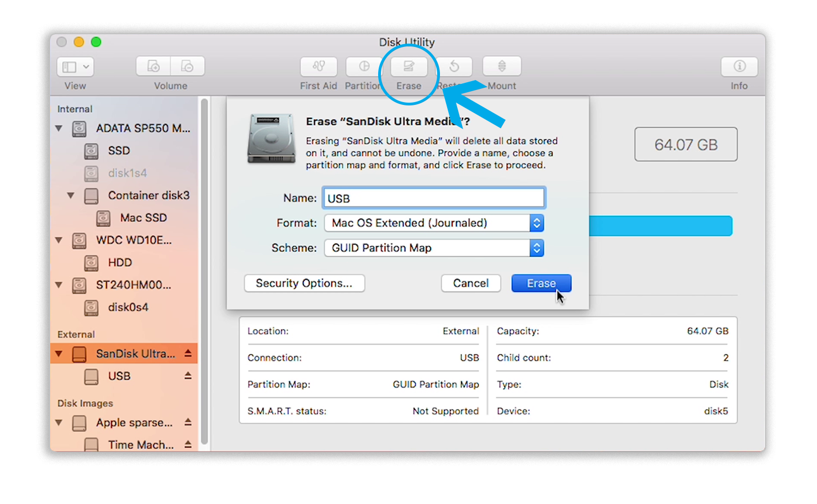Open the View sidebar options button

[75, 67]
